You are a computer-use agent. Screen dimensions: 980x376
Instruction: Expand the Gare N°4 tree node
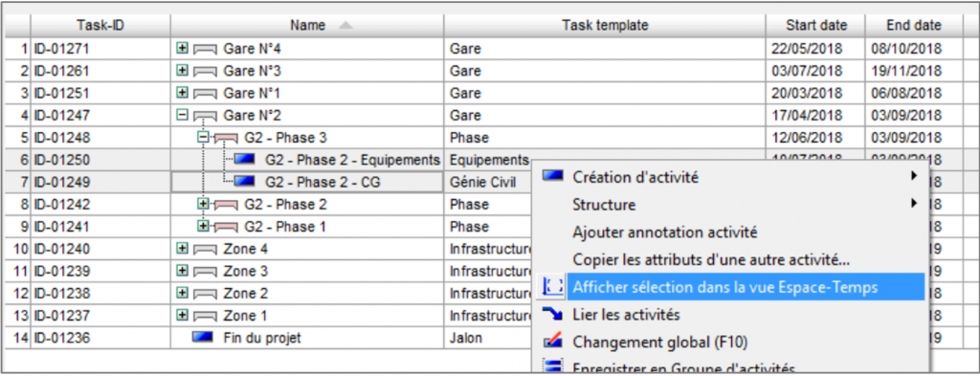coord(182,48)
